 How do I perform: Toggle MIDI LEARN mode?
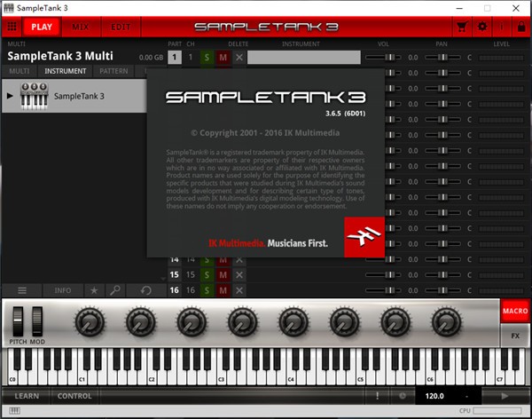27,396
